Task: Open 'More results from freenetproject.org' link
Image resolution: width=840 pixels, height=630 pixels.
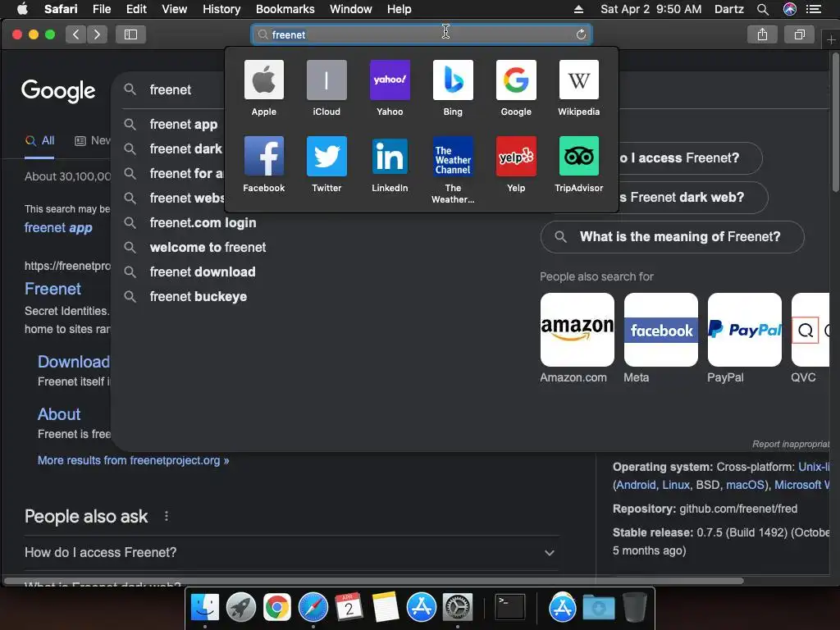Action: click(134, 460)
